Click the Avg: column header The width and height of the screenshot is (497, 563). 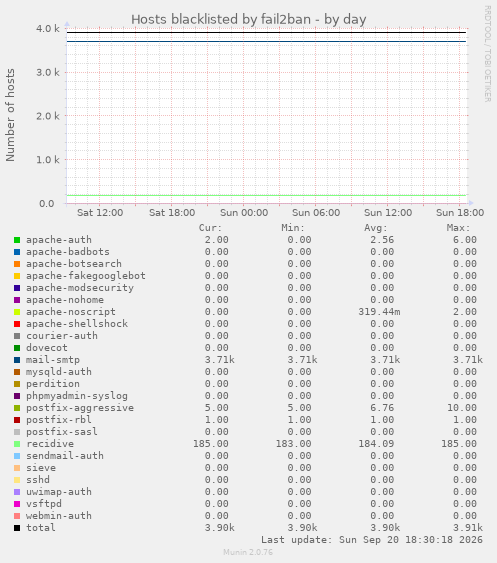[x=376, y=228]
